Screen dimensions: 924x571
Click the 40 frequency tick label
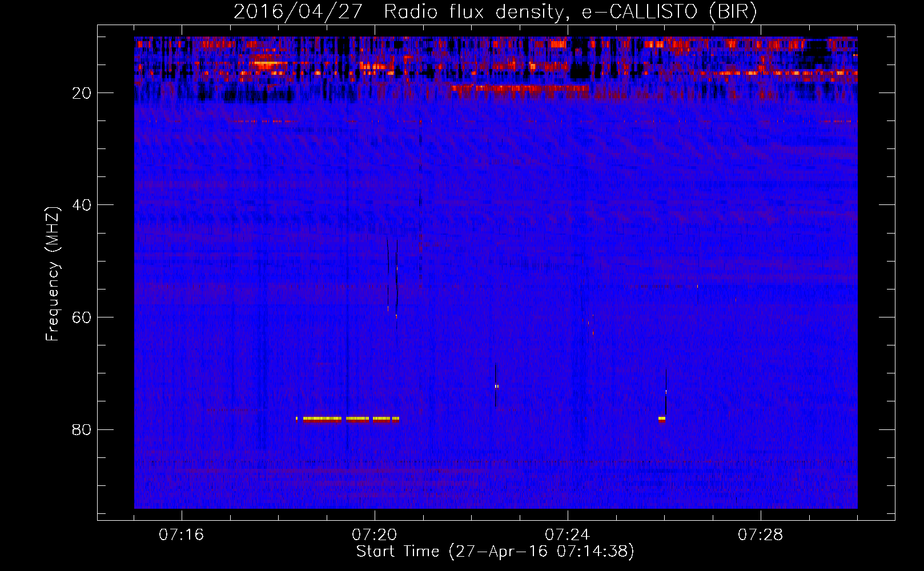coord(82,205)
